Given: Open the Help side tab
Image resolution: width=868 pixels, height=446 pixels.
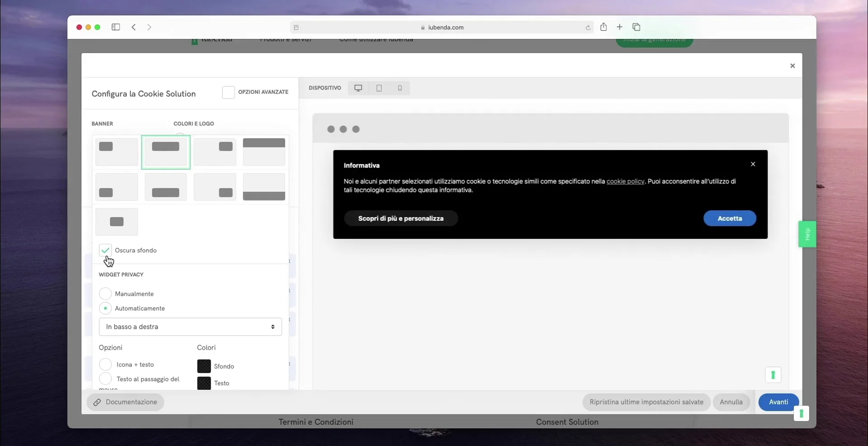Looking at the screenshot, I should pos(807,234).
